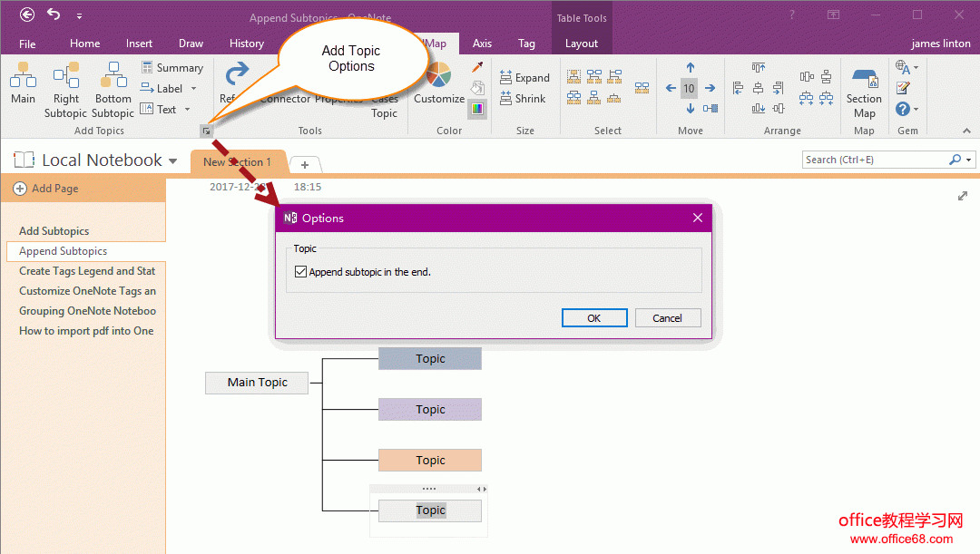Click the move right arrow
The image size is (980, 554).
tap(710, 88)
